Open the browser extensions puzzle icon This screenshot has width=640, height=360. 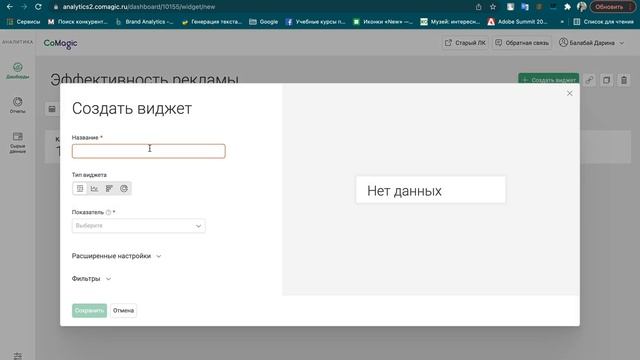(x=567, y=7)
